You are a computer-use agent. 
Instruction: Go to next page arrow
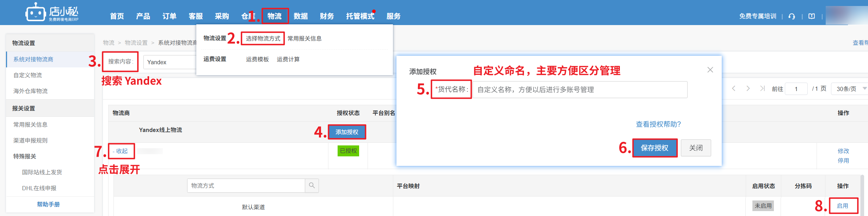[748, 88]
